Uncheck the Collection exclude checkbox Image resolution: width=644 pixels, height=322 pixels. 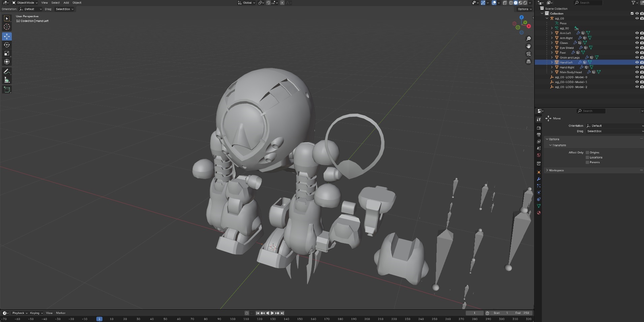click(632, 13)
